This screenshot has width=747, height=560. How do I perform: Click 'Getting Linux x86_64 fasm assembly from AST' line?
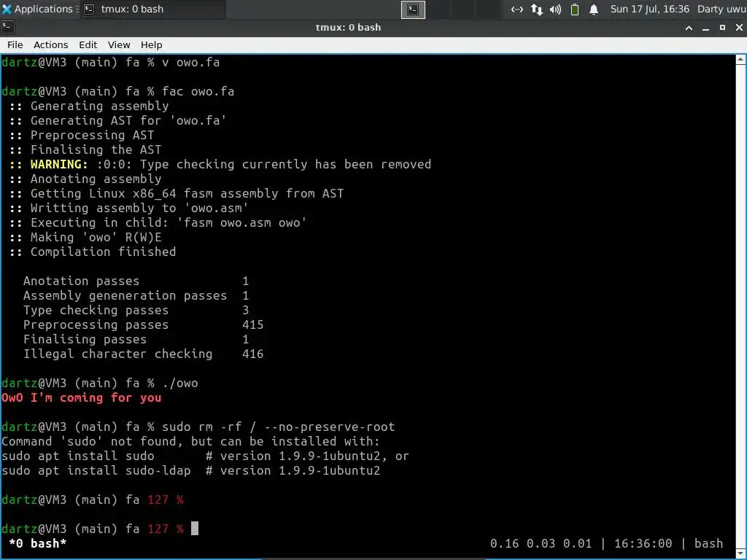click(187, 193)
